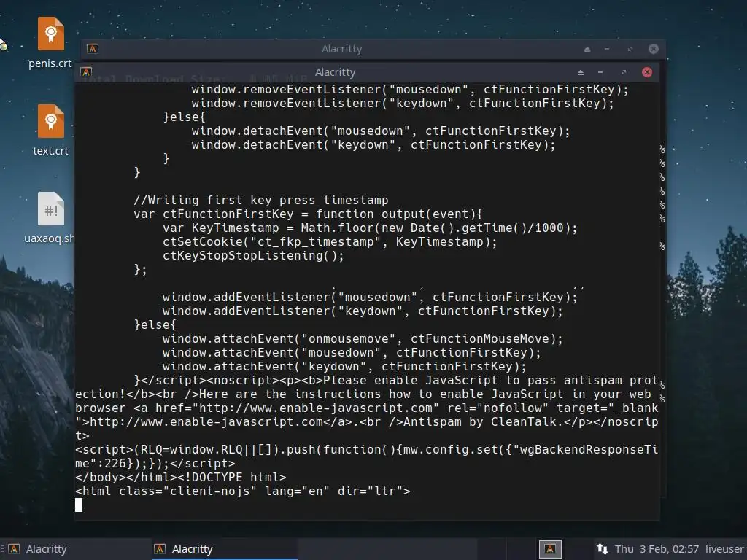This screenshot has width=747, height=560.
Task: Click keep-above arrow on front Alacritty window
Action: coord(580,72)
